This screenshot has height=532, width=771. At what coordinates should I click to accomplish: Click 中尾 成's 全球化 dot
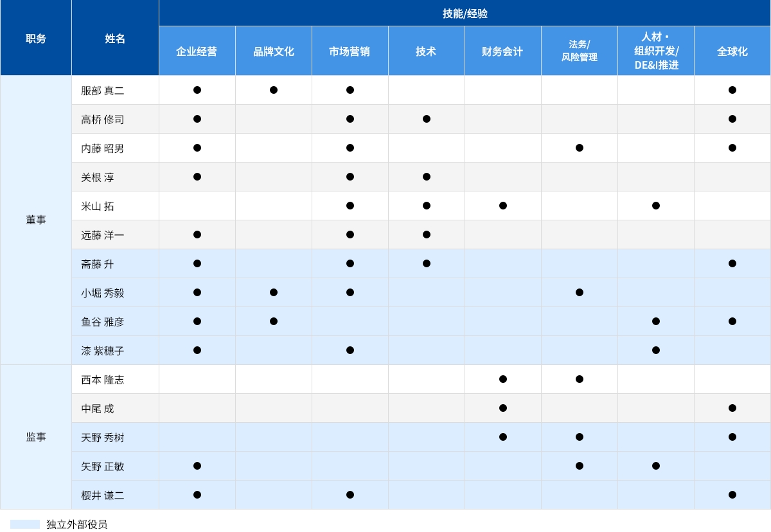click(x=732, y=408)
